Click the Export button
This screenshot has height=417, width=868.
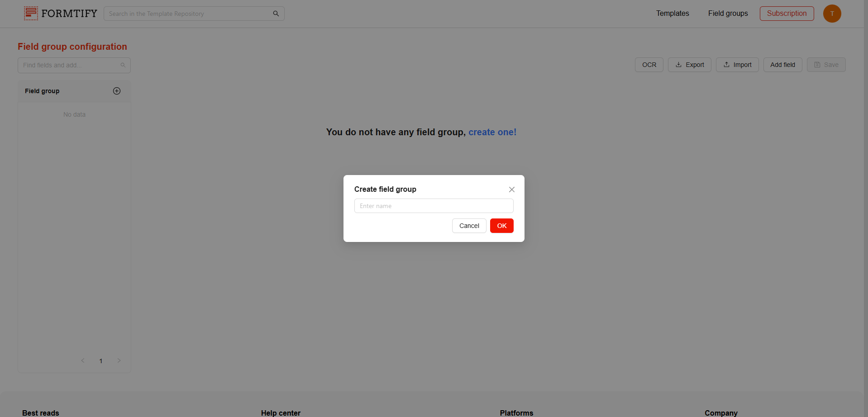tap(689, 65)
